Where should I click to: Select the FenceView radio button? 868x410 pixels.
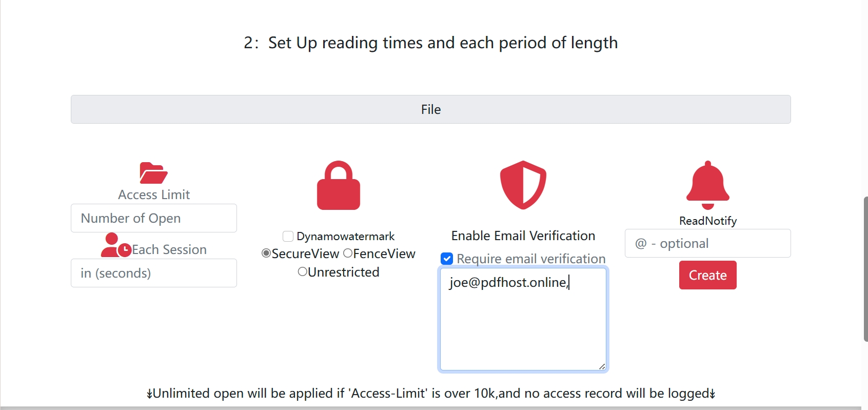click(348, 253)
